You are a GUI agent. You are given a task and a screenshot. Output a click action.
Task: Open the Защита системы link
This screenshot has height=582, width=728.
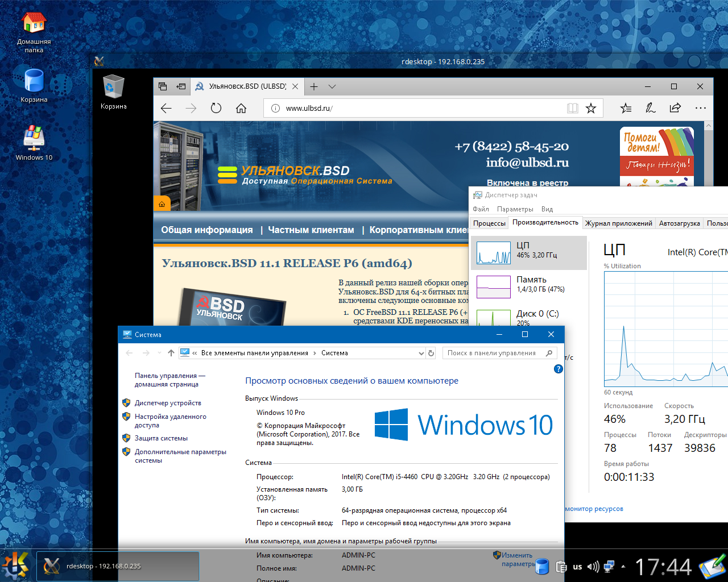click(x=161, y=438)
